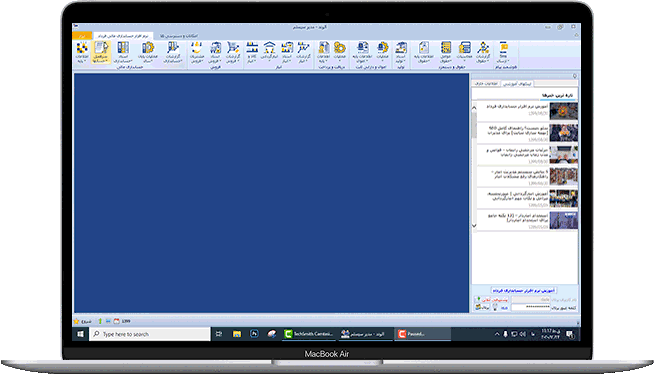The height and width of the screenshot is (375, 654).
Task: Open production documents (اسناد تولید) icon
Action: 401,52
